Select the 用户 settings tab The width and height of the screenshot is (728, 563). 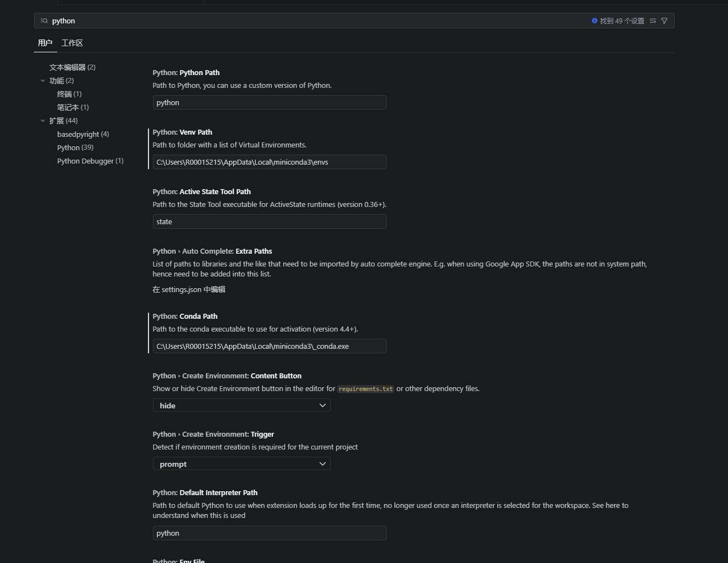(x=45, y=43)
